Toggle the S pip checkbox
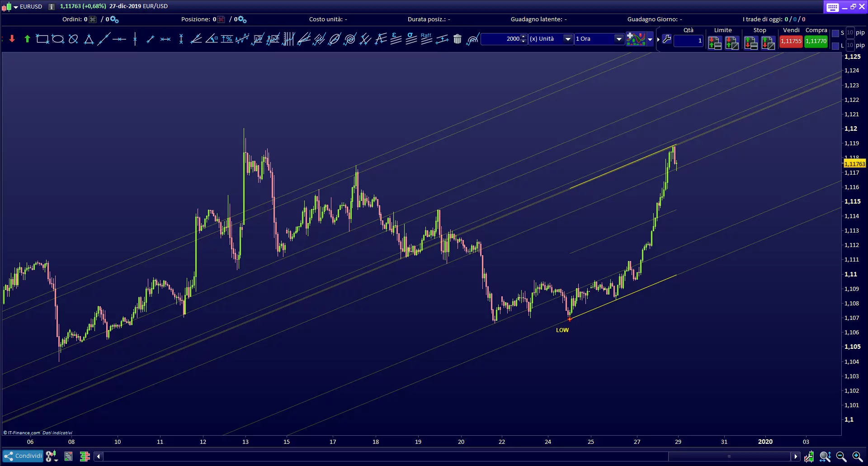The image size is (868, 466). (x=835, y=33)
